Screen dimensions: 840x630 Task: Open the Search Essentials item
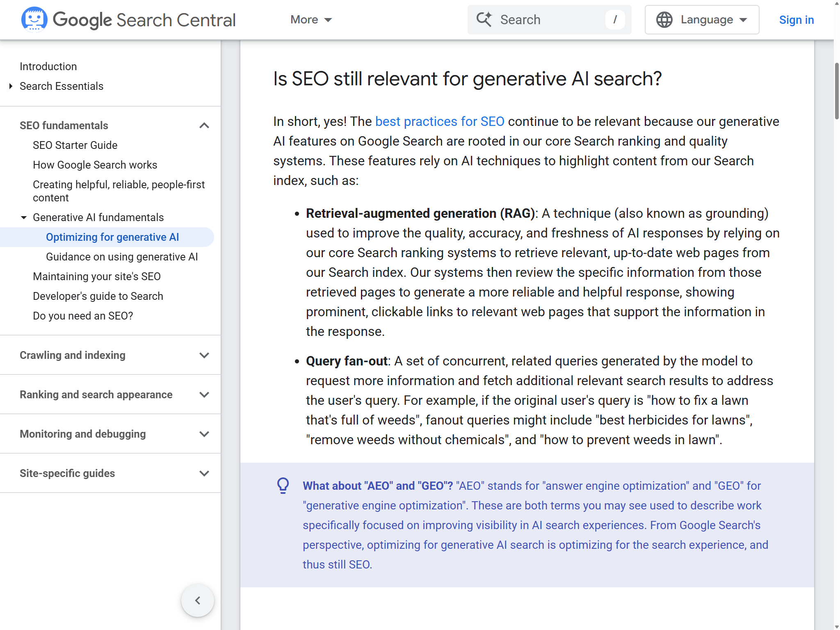click(x=62, y=86)
